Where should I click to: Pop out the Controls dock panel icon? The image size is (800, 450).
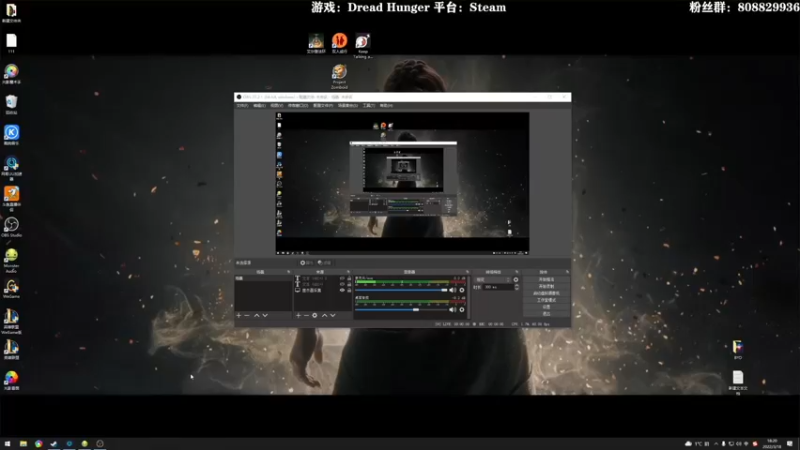568,272
